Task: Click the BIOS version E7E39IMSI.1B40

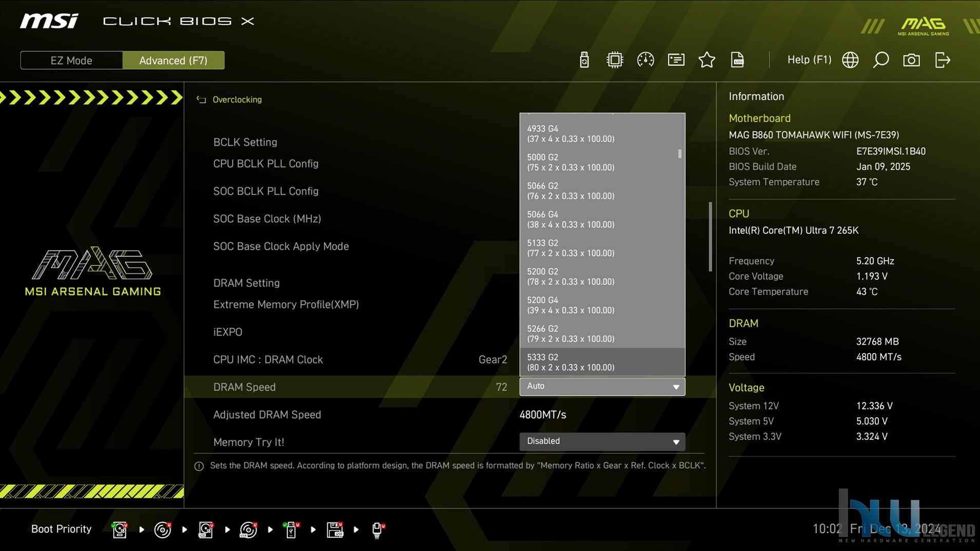Action: tap(891, 151)
